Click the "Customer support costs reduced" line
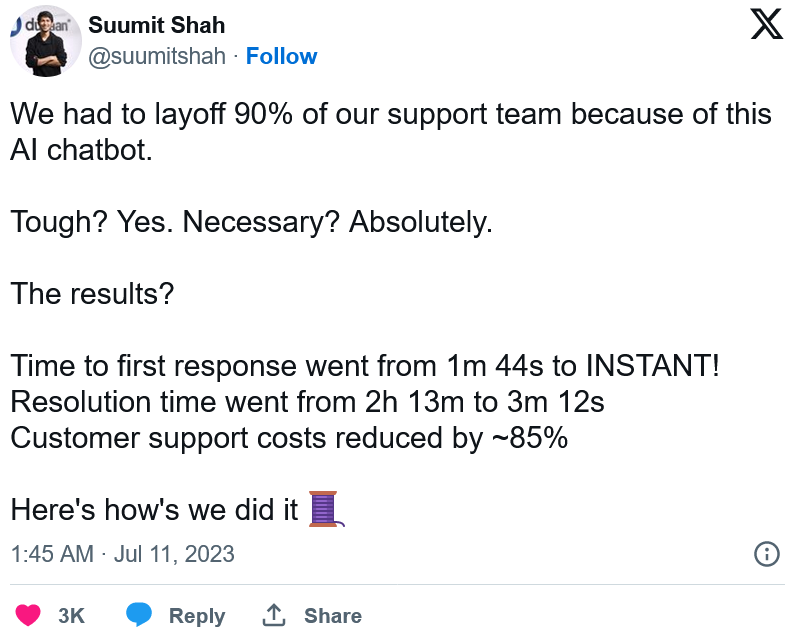Screen dimensions: 792x639 [289, 437]
